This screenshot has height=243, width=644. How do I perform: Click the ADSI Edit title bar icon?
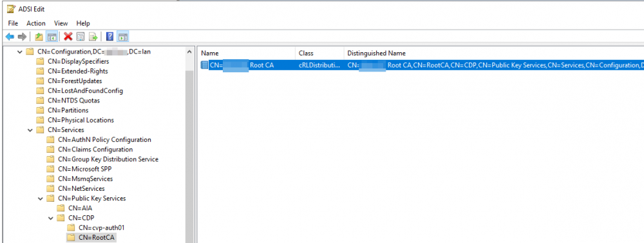tap(12, 10)
